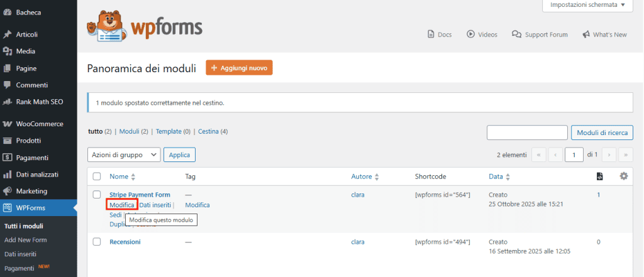Click the Aggiungi nuovo button
This screenshot has height=277, width=644.
239,68
